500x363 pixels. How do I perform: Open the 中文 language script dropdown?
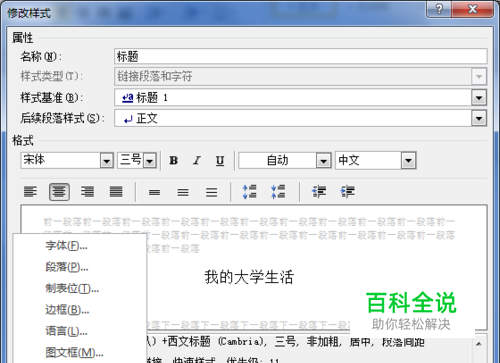[409, 161]
